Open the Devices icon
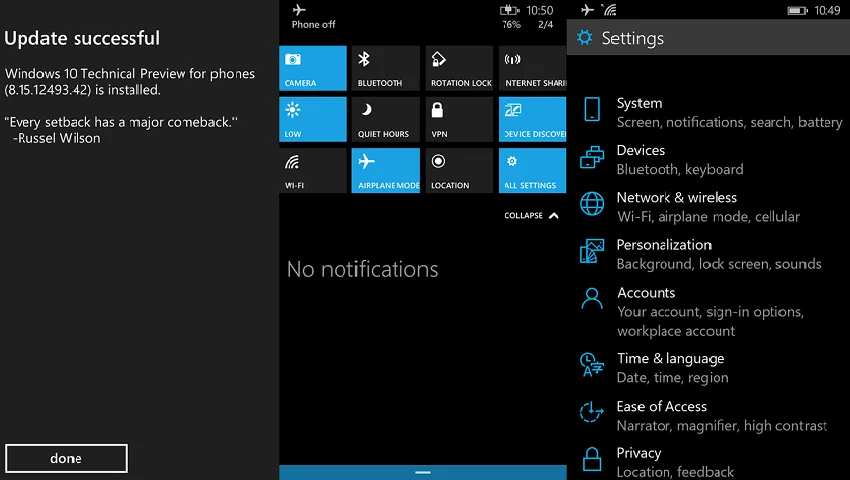 click(592, 158)
